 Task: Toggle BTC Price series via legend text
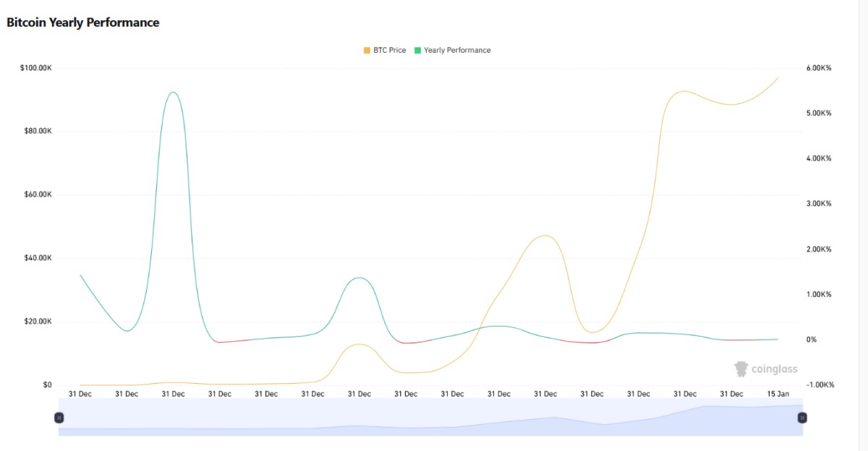tap(389, 51)
